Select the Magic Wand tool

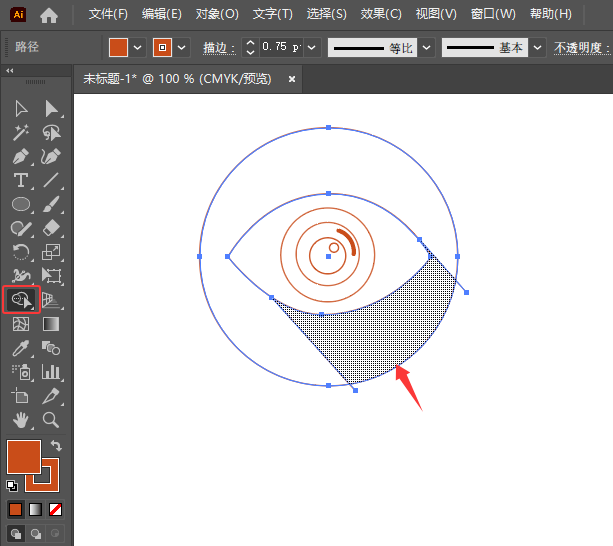pyautogui.click(x=21, y=132)
